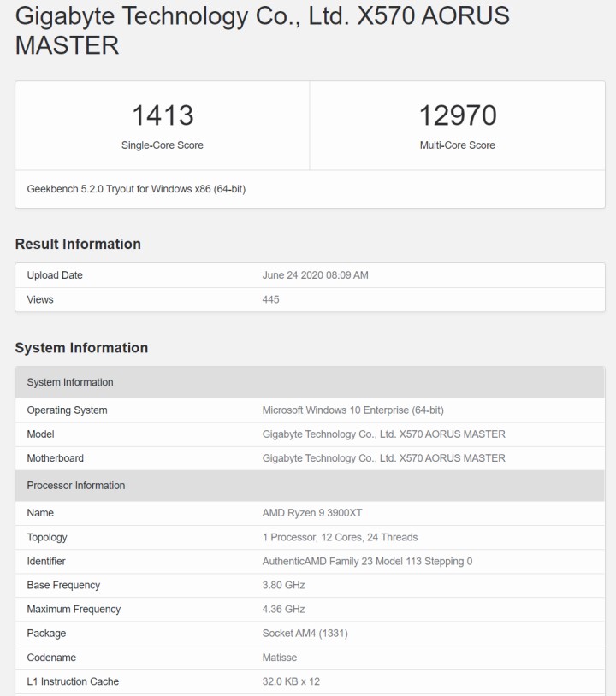The width and height of the screenshot is (616, 696).
Task: Select the 'Socket AM4 (1331)' value
Action: (x=305, y=634)
